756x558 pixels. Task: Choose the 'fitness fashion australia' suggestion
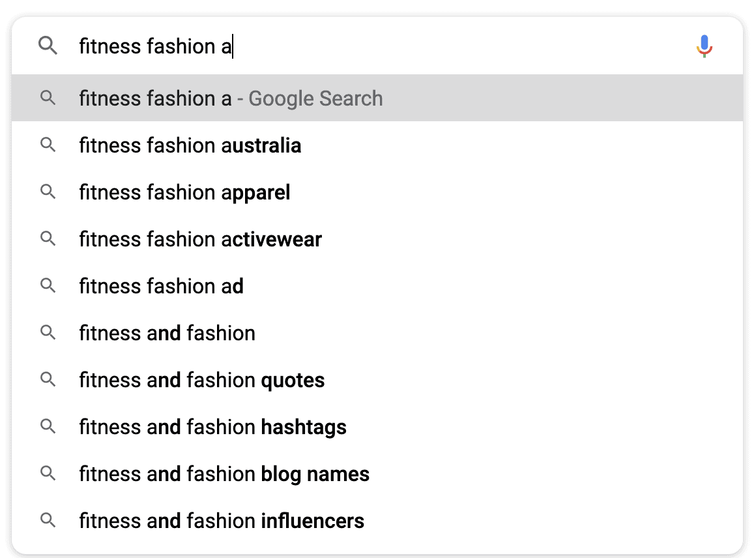190,145
